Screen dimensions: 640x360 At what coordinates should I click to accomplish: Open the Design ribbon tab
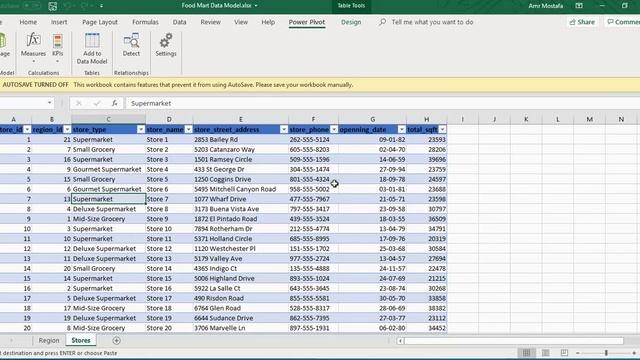tap(351, 22)
